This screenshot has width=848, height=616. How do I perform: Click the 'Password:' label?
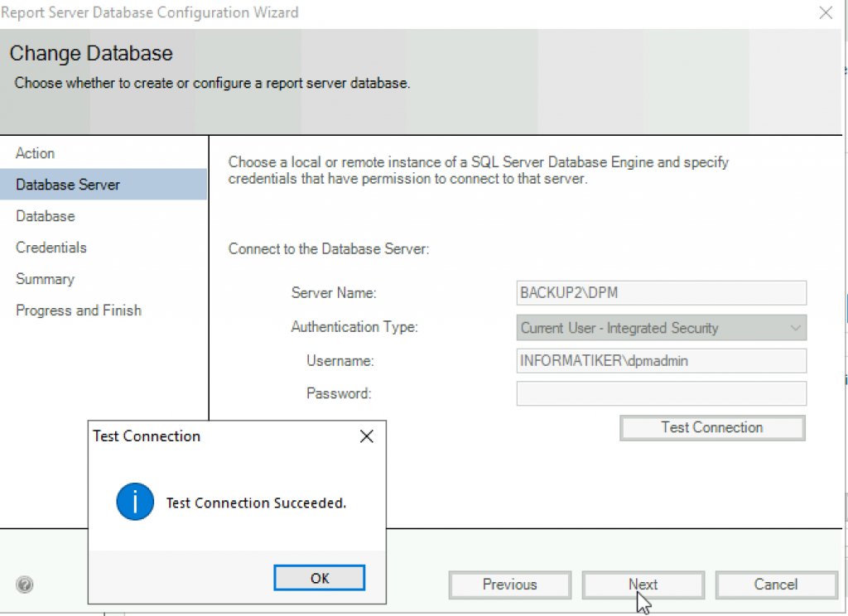pyautogui.click(x=339, y=393)
